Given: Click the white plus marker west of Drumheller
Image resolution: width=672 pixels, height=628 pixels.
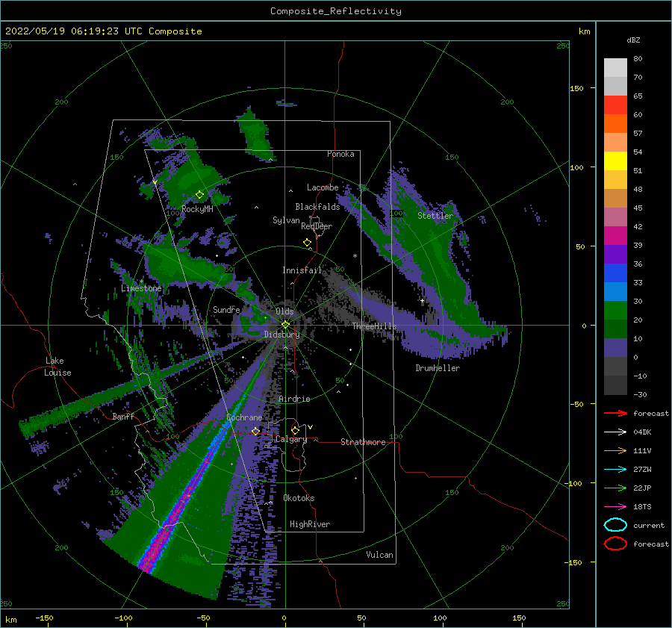Looking at the screenshot, I should (422, 300).
